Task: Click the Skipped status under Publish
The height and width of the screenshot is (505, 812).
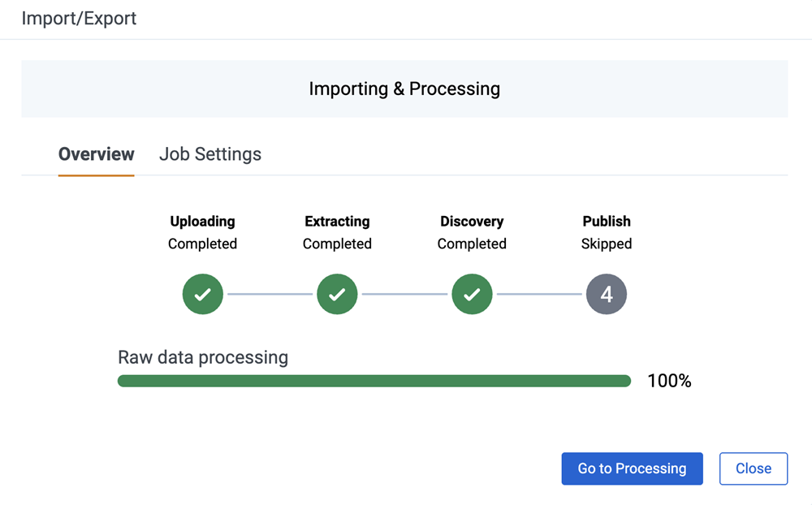Action: click(x=607, y=244)
